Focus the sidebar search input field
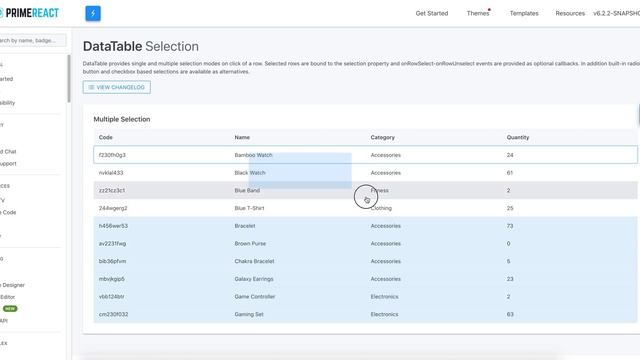The image size is (640, 360). [x=33, y=40]
